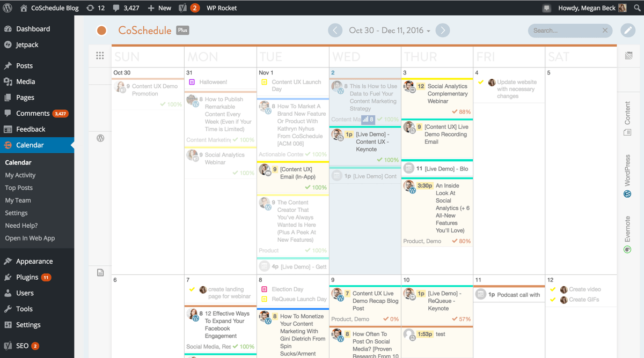Toggle the Create GIFs task checkmark
The width and height of the screenshot is (644, 358).
pos(553,300)
